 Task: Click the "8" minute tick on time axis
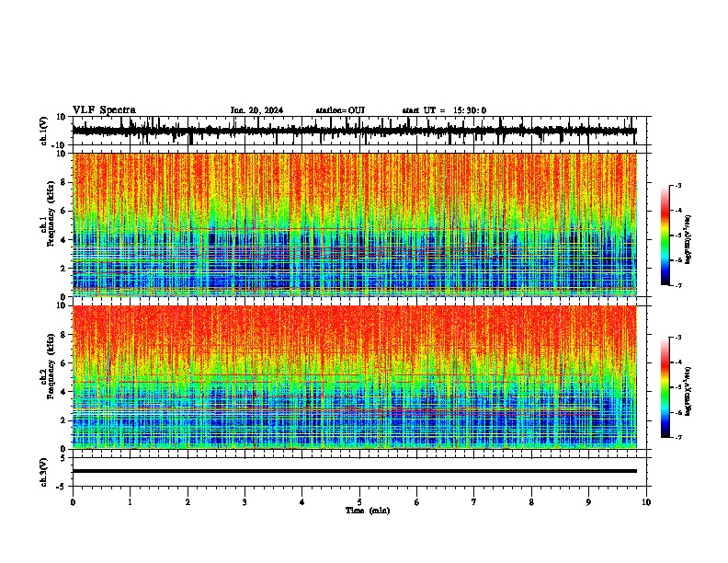coord(531,502)
